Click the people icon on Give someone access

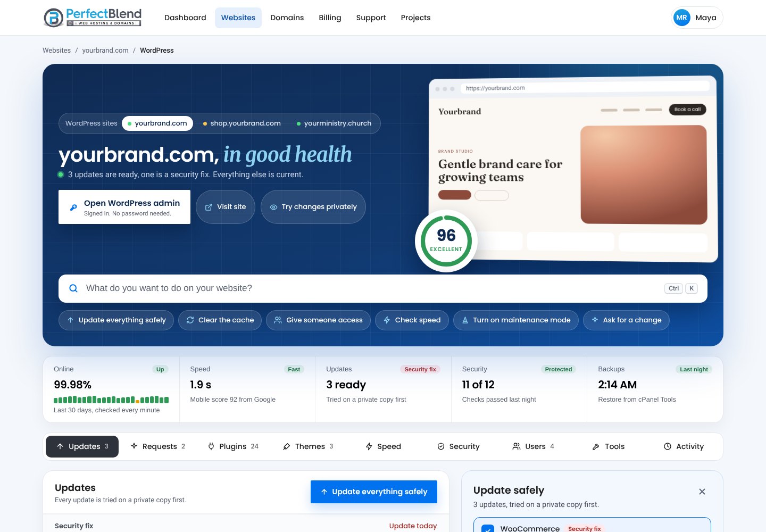[278, 320]
